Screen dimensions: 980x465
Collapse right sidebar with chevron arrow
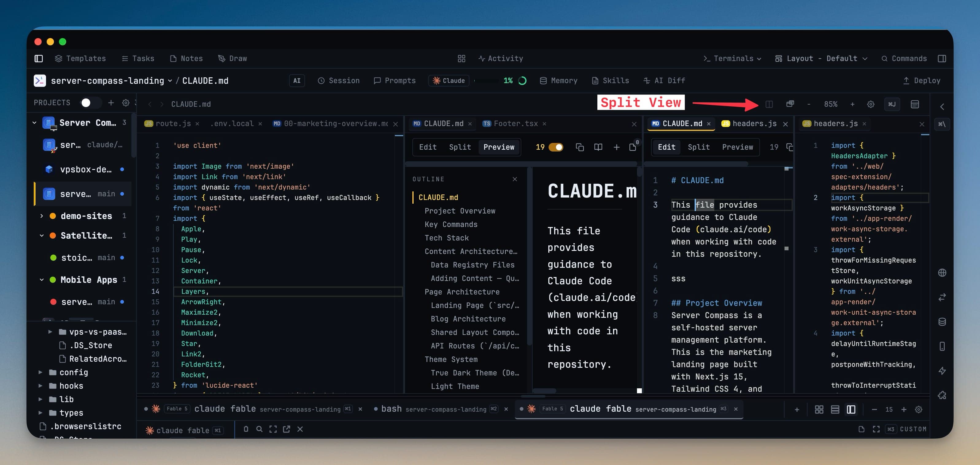point(942,106)
